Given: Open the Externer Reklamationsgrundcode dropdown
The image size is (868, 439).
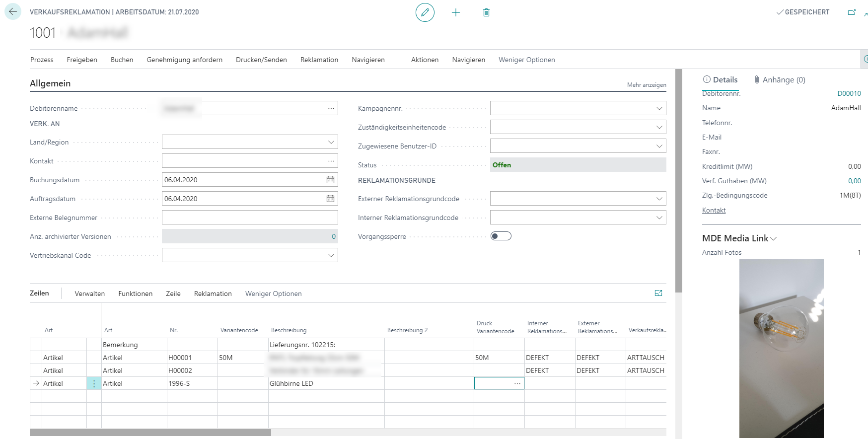Looking at the screenshot, I should coord(659,199).
